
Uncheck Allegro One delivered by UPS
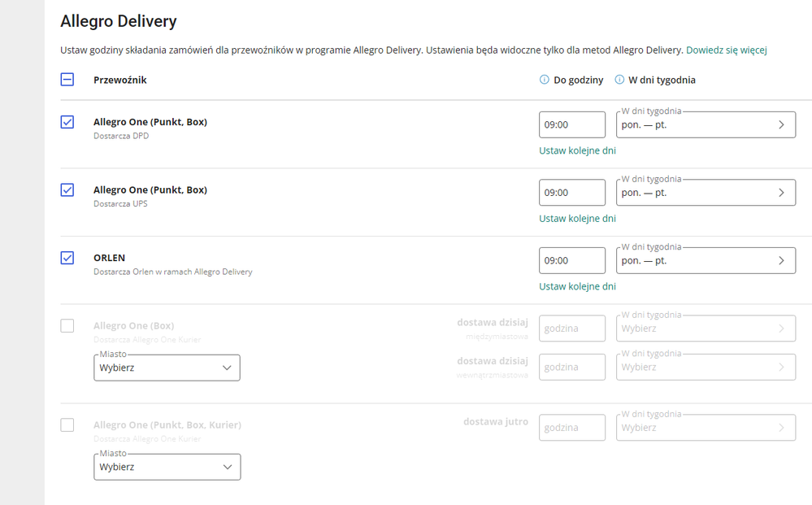tap(67, 190)
